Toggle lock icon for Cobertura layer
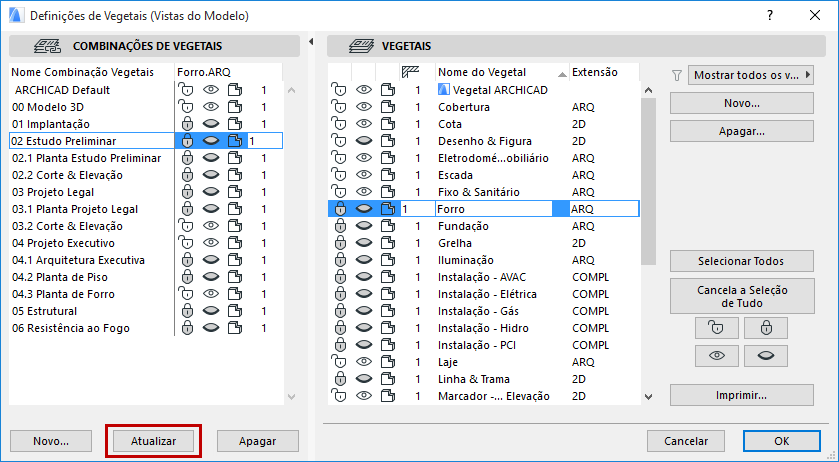Viewport: 839px width, 462px height. (339, 107)
